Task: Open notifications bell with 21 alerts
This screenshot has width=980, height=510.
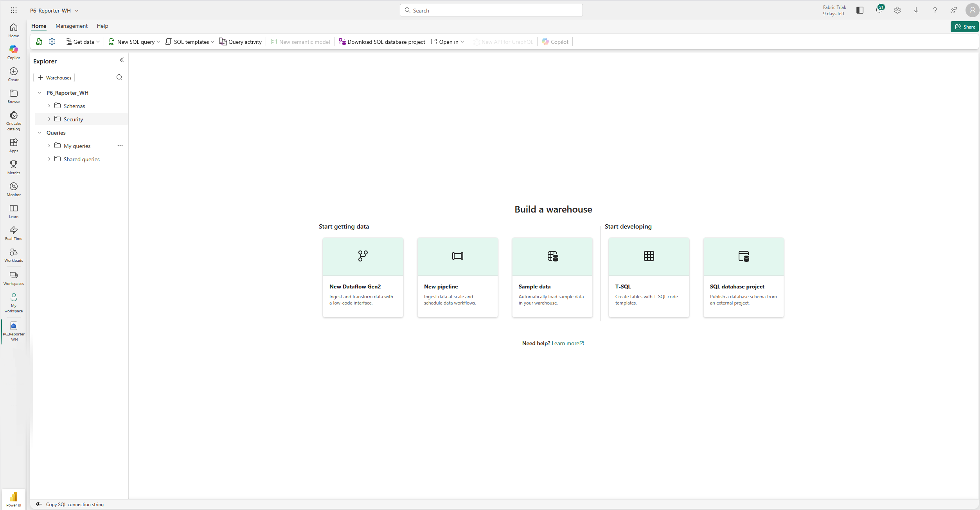Action: (x=878, y=10)
